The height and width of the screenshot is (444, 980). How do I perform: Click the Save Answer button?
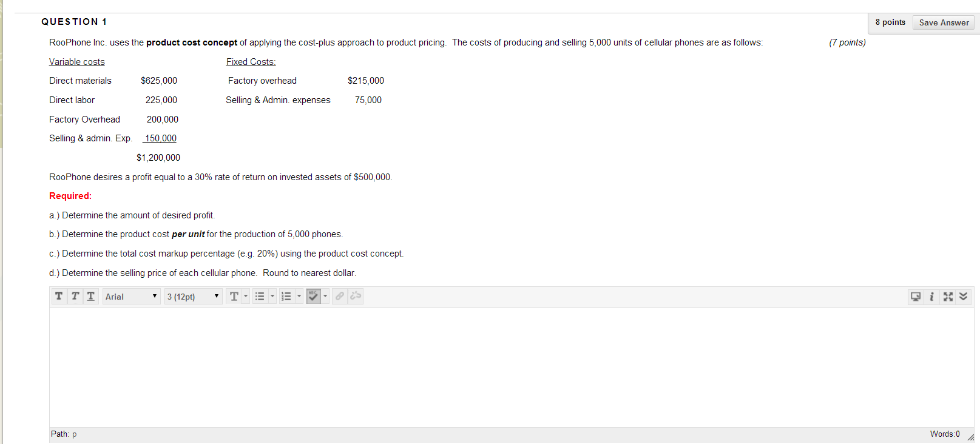[x=942, y=22]
